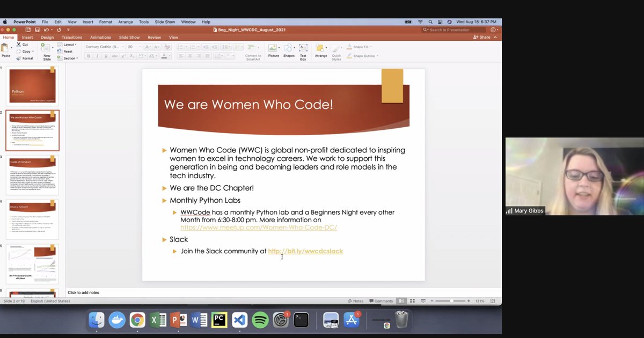Image resolution: width=644 pixels, height=338 pixels.
Task: Switch to Normal view in status bar
Action: pyautogui.click(x=401, y=301)
